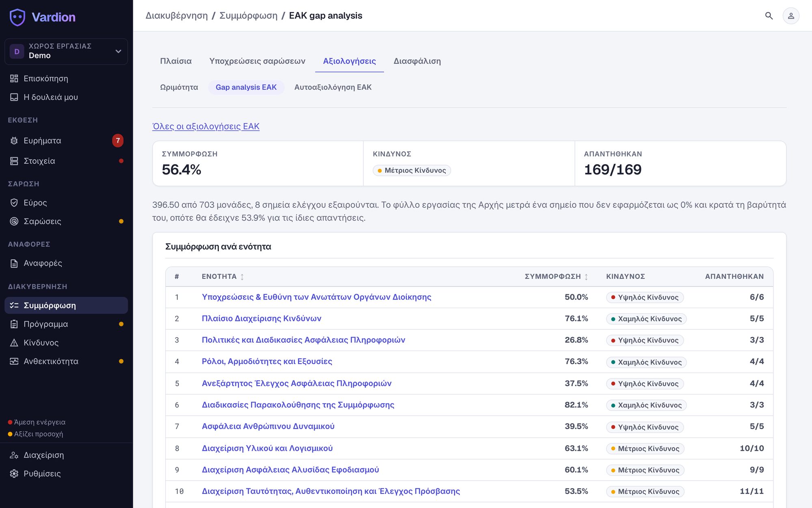Screen dimensions: 812x508
Task: Select the Gap analysis ΕΑΚ pill tab
Action: (246, 87)
